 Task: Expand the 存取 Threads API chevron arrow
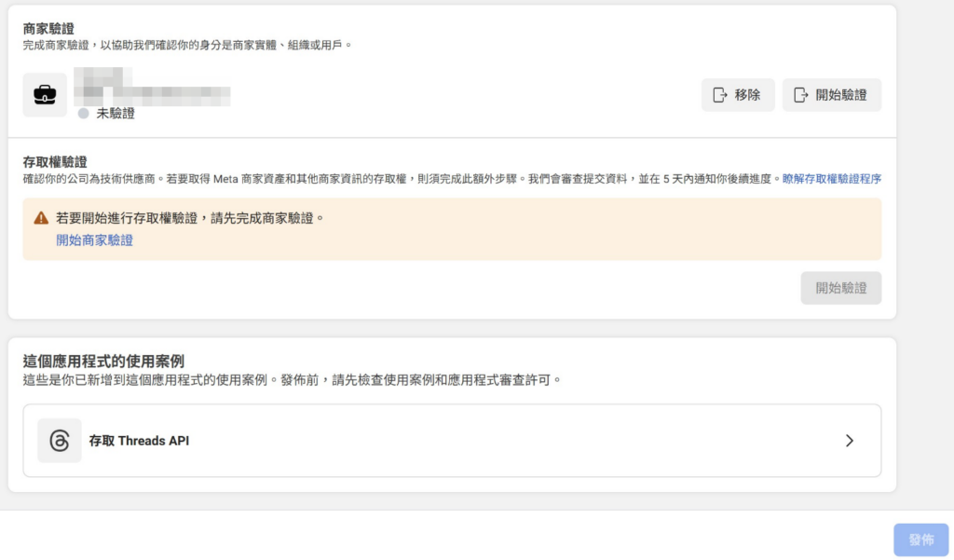(x=849, y=441)
